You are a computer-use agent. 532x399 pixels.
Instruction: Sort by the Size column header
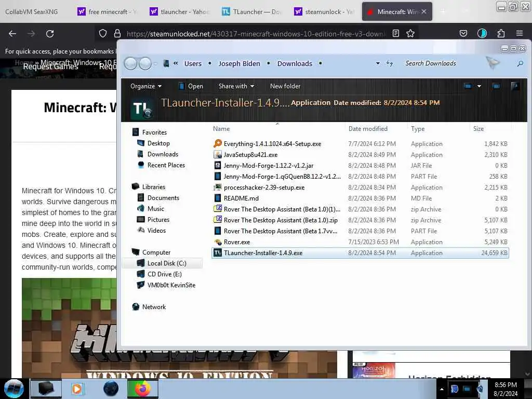[478, 129]
